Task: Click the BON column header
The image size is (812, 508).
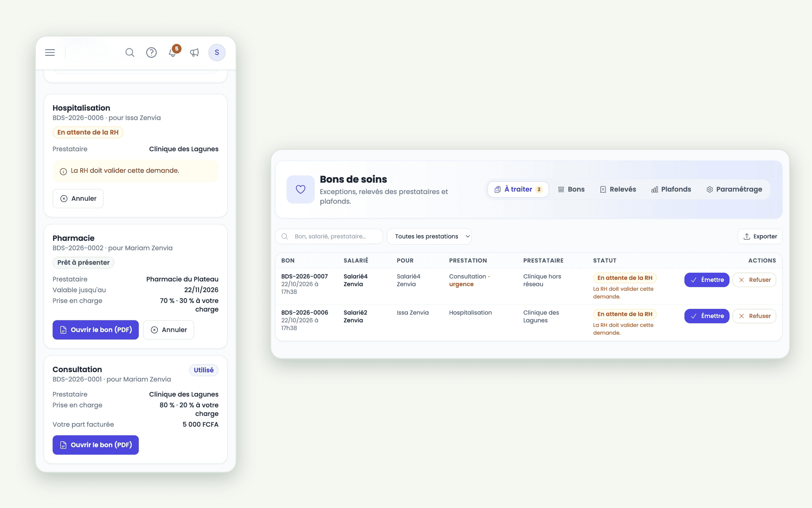Action: coord(288,261)
